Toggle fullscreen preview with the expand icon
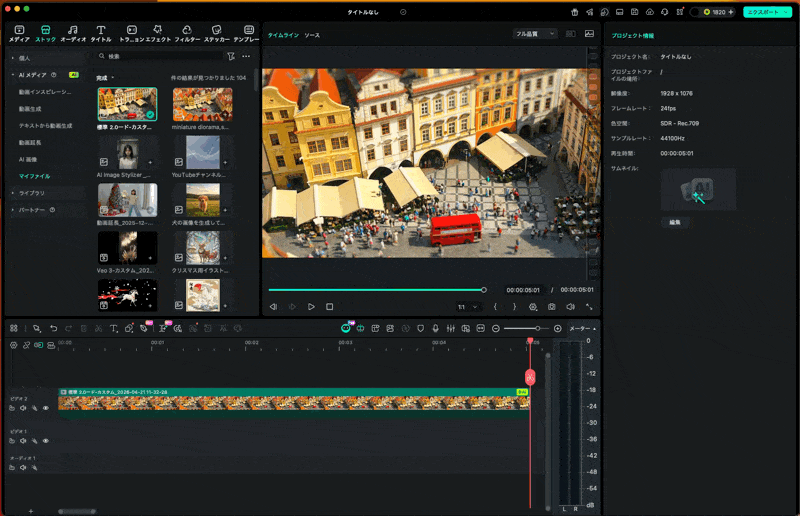Image resolution: width=800 pixels, height=516 pixels. [589, 307]
